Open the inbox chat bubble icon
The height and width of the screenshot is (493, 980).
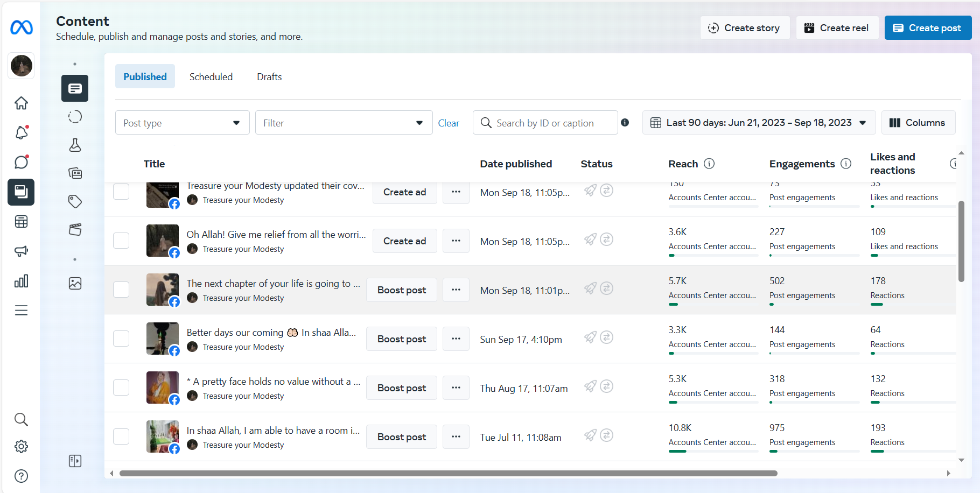(x=21, y=162)
